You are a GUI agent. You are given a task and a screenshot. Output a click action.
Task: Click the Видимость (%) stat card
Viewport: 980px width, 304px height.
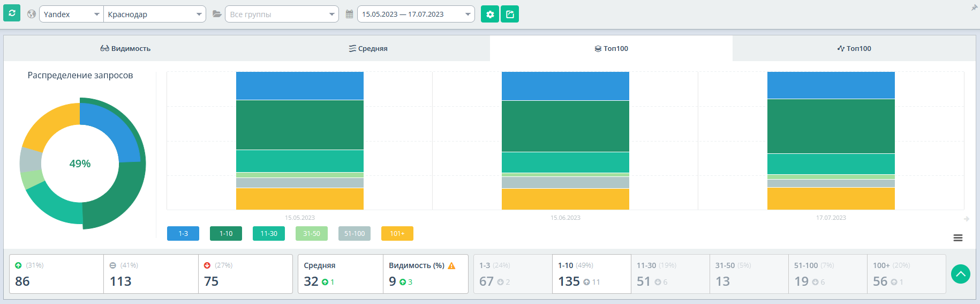coord(426,274)
